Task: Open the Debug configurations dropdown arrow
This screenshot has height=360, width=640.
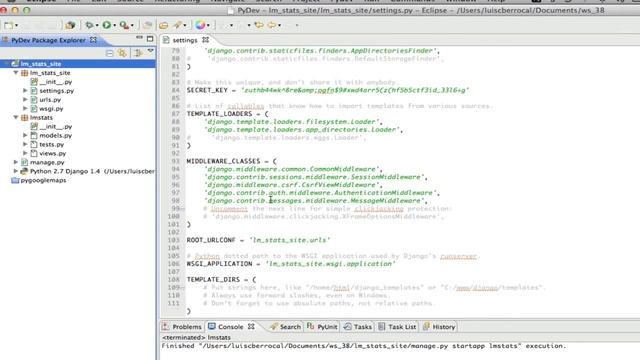Action: (x=97, y=26)
